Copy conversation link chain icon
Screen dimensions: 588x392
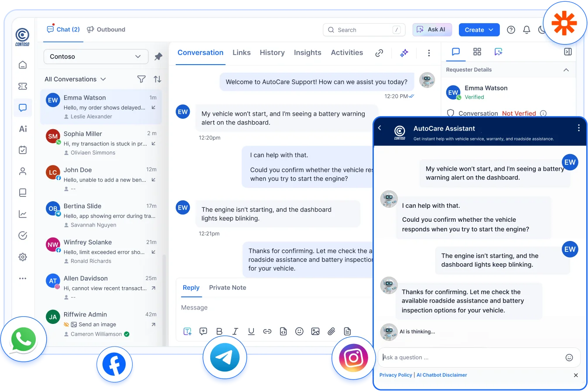379,53
